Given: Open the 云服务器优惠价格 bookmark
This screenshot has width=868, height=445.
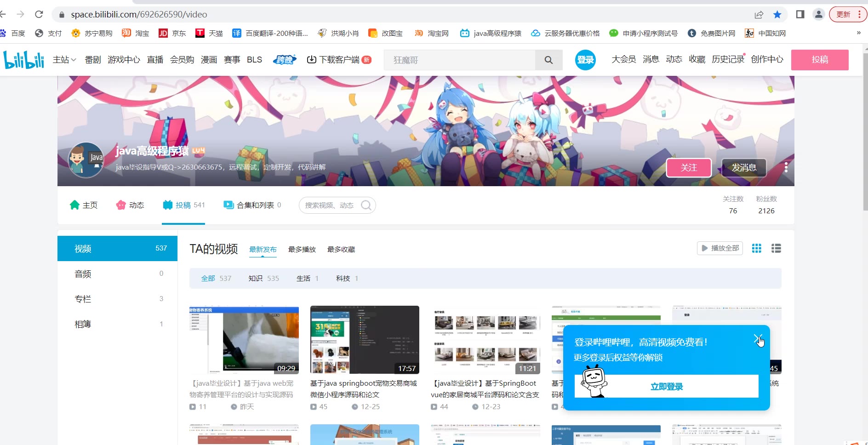Looking at the screenshot, I should pos(565,33).
